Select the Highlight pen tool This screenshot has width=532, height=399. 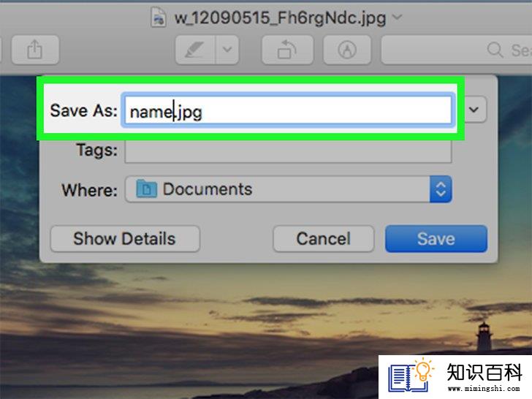coord(195,50)
